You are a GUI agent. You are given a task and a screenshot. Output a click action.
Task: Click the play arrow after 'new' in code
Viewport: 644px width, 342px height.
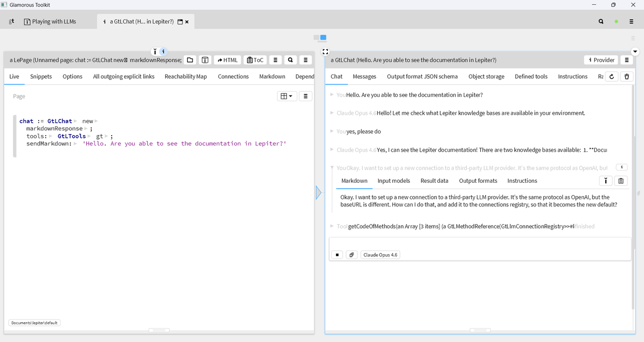[x=96, y=122]
